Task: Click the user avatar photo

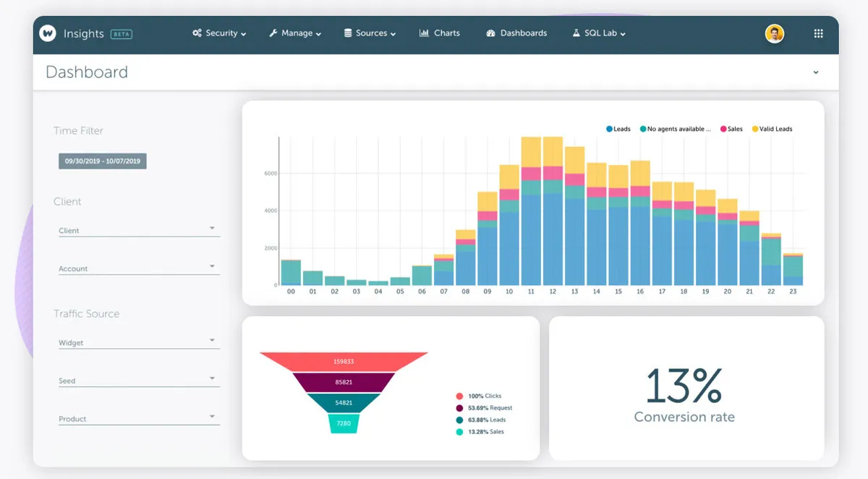Action: click(774, 33)
